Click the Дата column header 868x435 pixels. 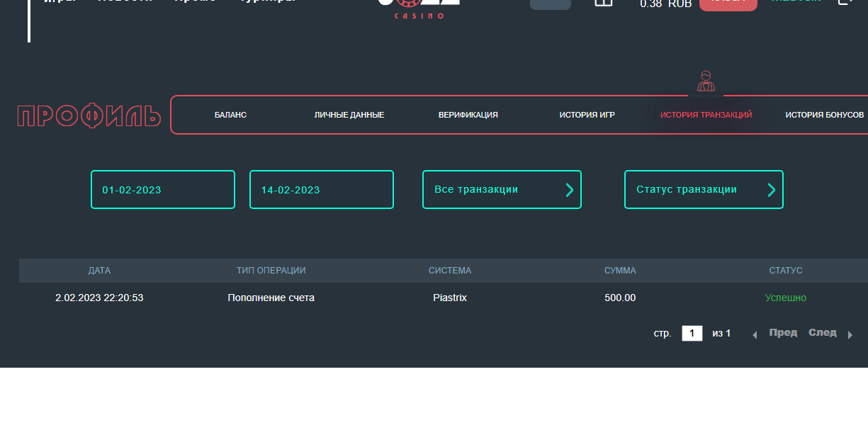pos(99,271)
